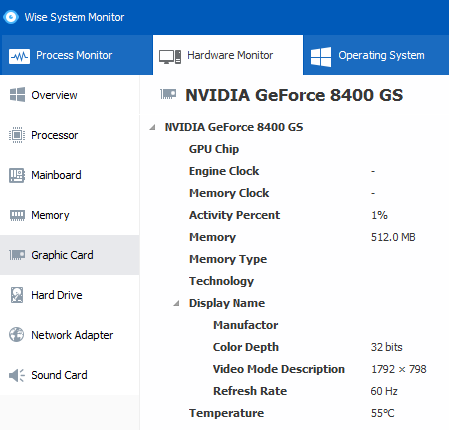Collapse the NVIDIA GeForce 8400 GS tree node
Viewport: 450px width, 430px height.
point(153,127)
